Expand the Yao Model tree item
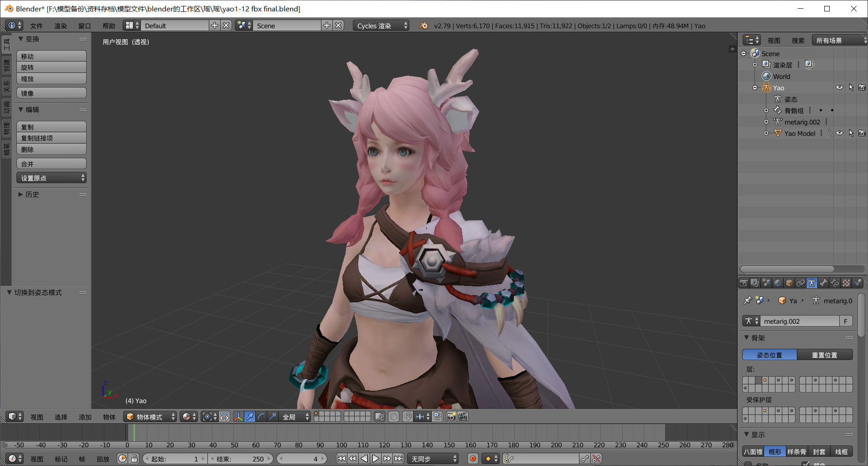 (766, 133)
